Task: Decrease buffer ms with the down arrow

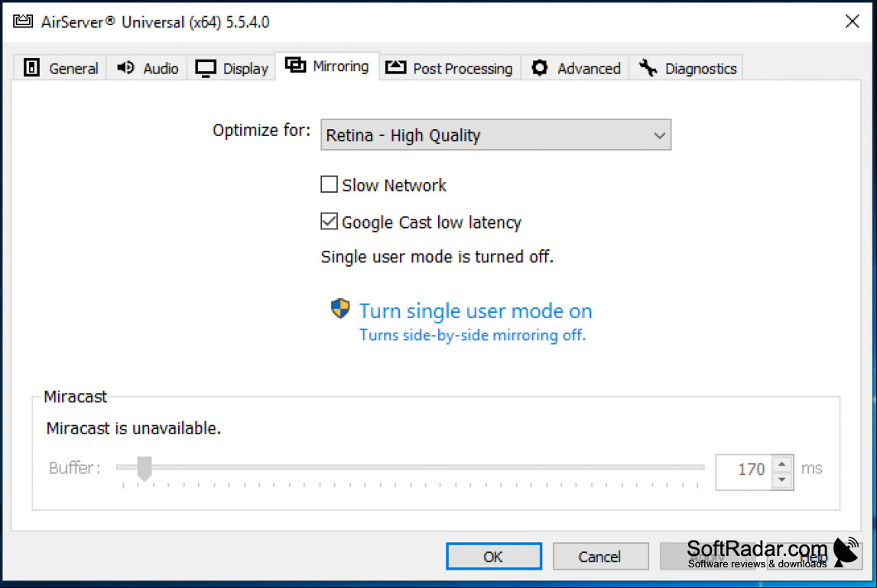Action: click(782, 481)
